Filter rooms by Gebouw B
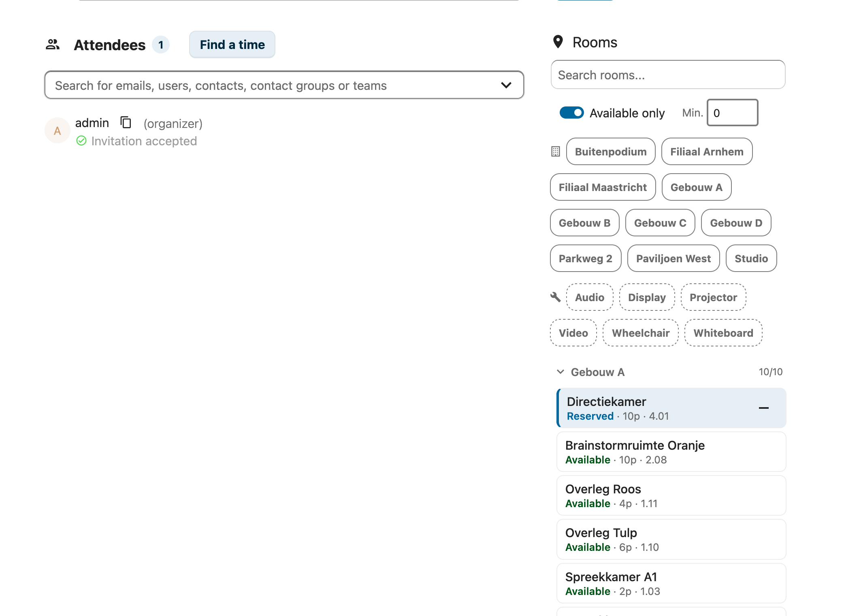This screenshot has width=844, height=616. (x=584, y=223)
